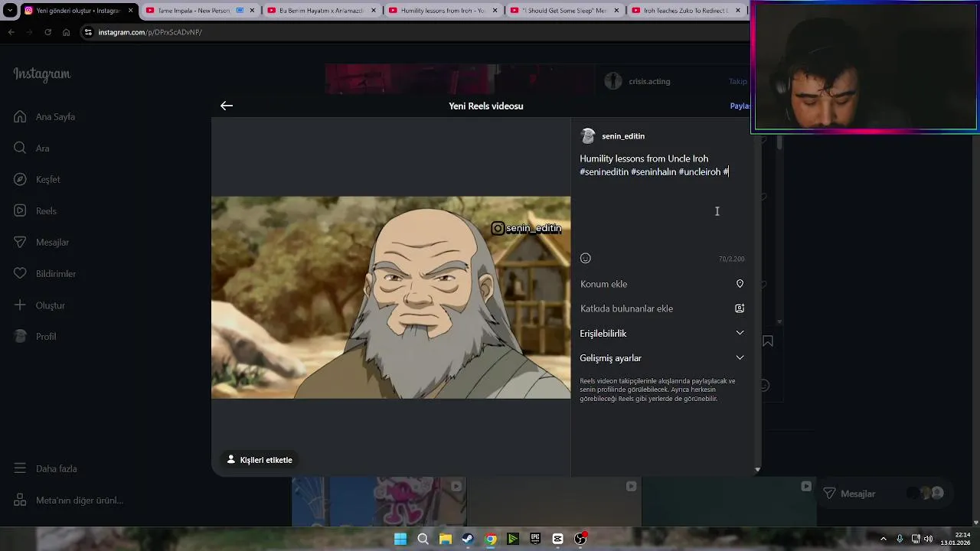Screen dimensions: 980x551
Task: Open the Epic Games Launcher from the taskbar
Action: pyautogui.click(x=535, y=539)
